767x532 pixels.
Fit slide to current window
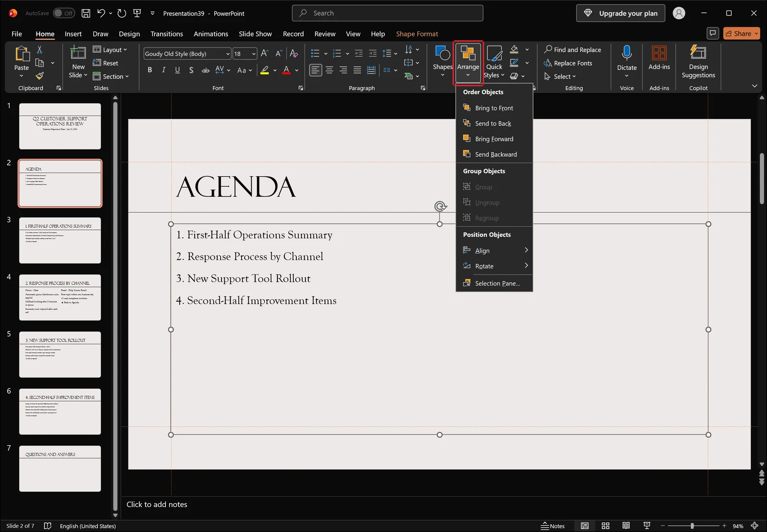point(755,526)
